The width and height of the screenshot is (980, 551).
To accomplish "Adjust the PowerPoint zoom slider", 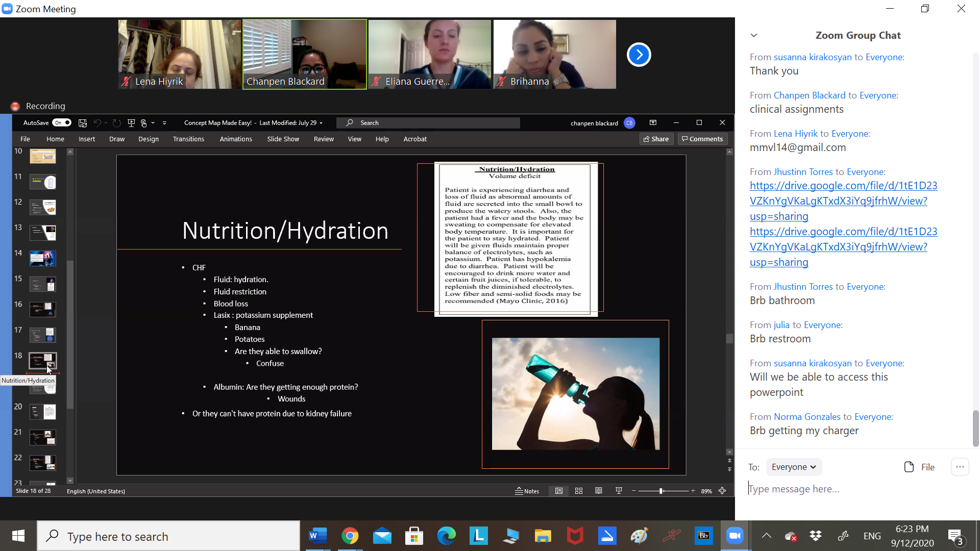I will pos(661,491).
